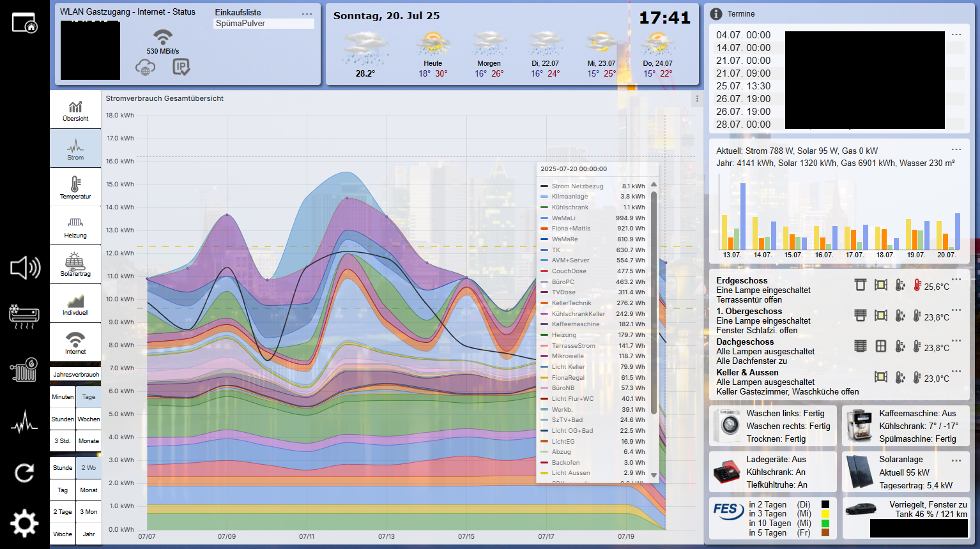Select the 2 Wo time range
Screen dimensions: 980x549
click(89, 468)
